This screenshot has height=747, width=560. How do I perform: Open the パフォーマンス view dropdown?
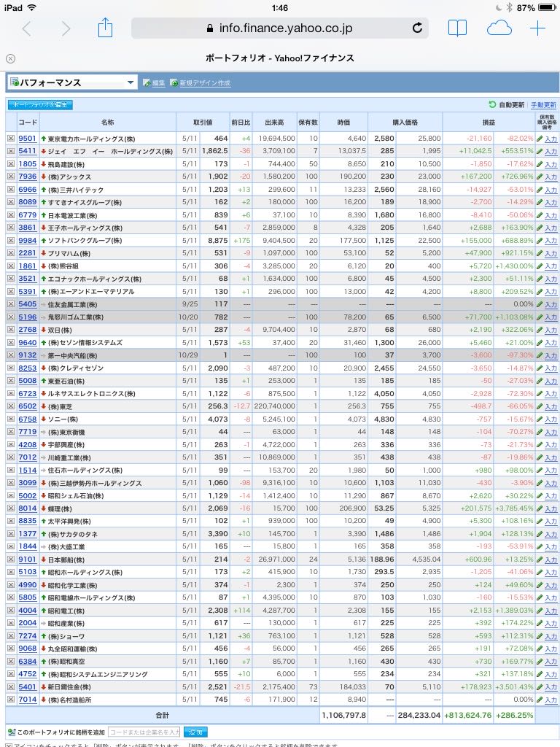(x=72, y=82)
